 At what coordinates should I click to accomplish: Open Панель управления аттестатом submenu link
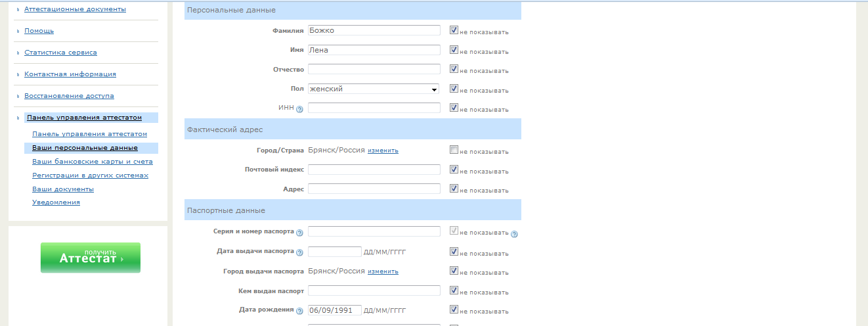(89, 134)
